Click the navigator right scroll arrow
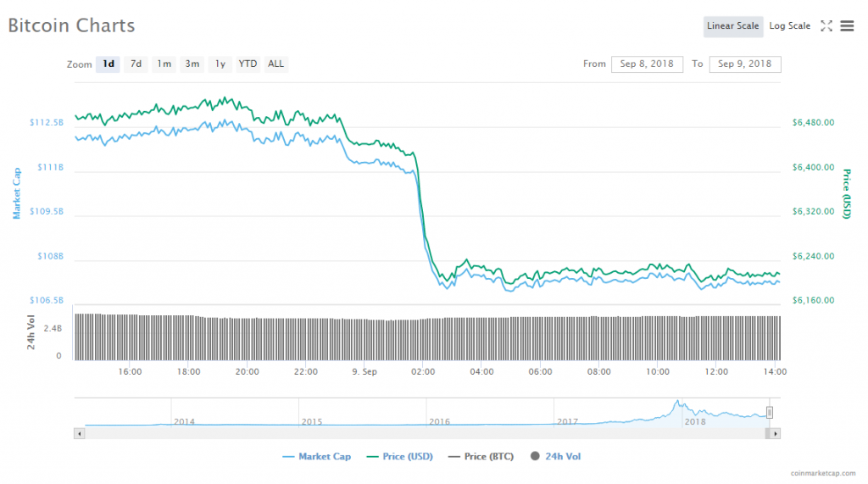Viewport: 868px width, 484px height. point(776,433)
